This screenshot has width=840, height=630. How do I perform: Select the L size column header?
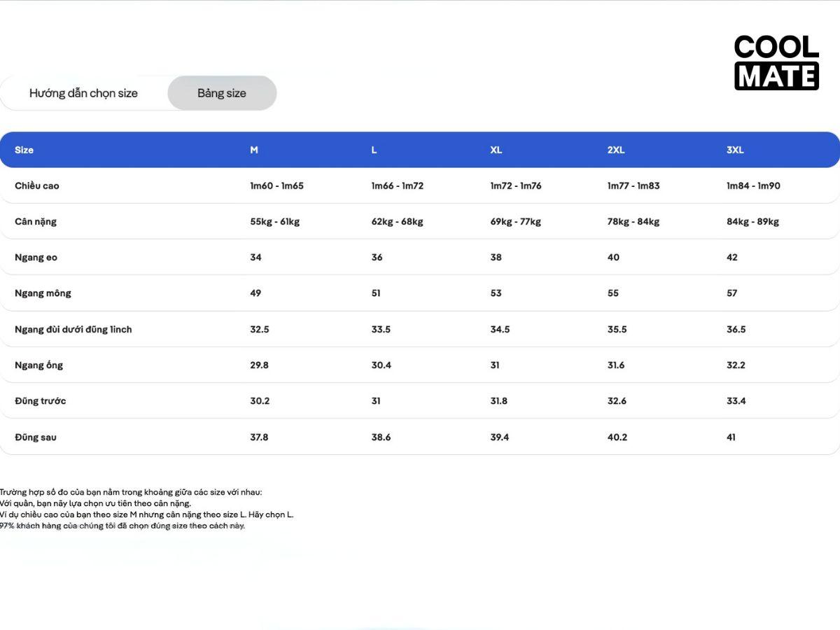coord(374,150)
